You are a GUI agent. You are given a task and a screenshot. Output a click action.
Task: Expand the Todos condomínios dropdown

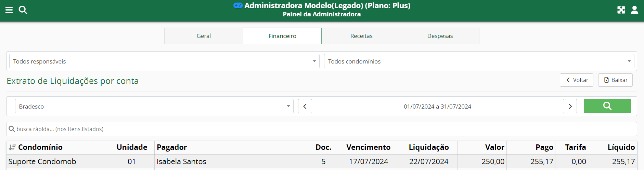(x=479, y=61)
